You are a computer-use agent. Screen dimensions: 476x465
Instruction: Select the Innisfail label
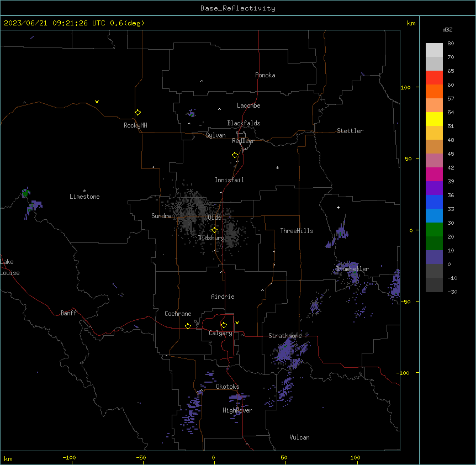(229, 180)
